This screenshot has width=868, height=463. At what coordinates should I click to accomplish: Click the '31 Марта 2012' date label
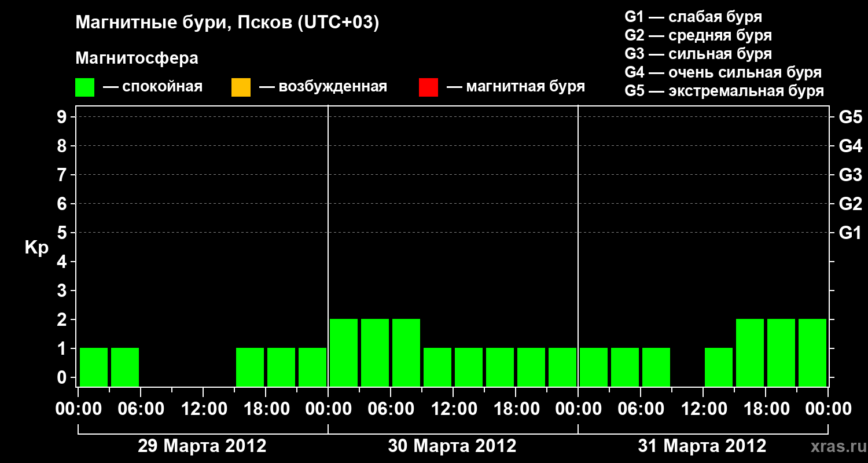[x=702, y=446]
